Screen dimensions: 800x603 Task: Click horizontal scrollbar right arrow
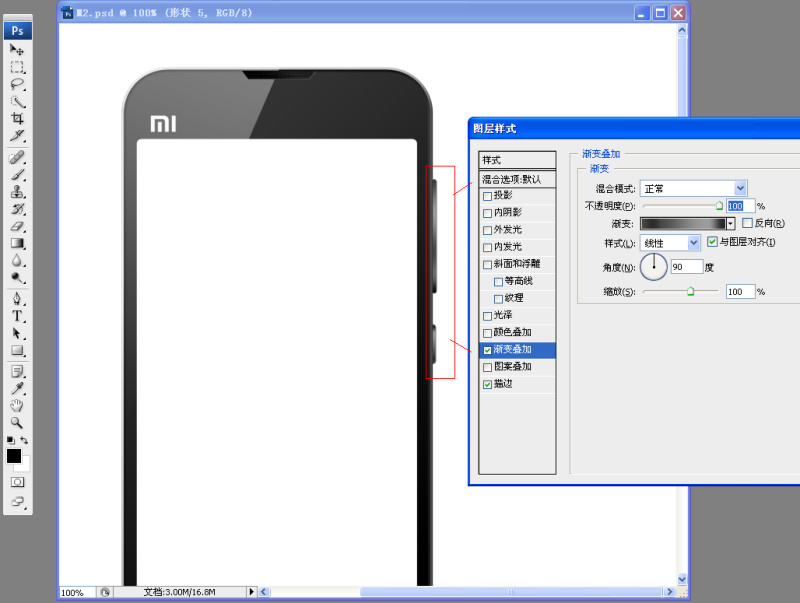point(670,592)
